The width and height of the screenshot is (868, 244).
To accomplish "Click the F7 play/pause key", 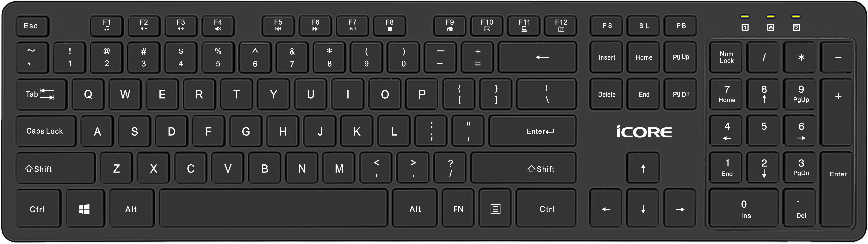I will pos(352,26).
